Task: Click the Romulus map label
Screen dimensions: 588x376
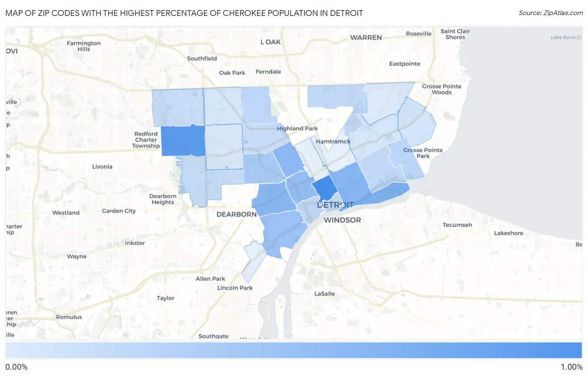Action: tap(69, 317)
